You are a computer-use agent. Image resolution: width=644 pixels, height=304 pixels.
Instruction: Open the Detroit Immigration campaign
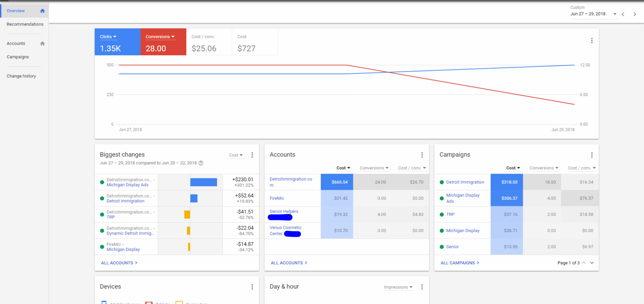pyautogui.click(x=465, y=182)
